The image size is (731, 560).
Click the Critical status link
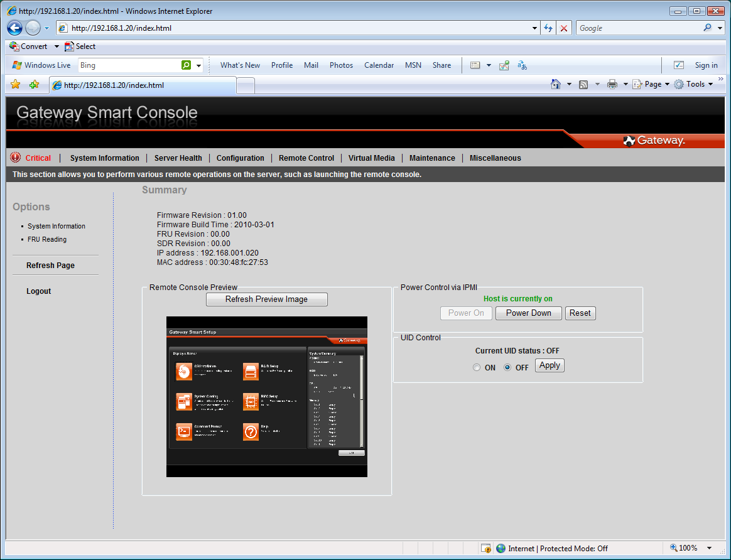38,158
